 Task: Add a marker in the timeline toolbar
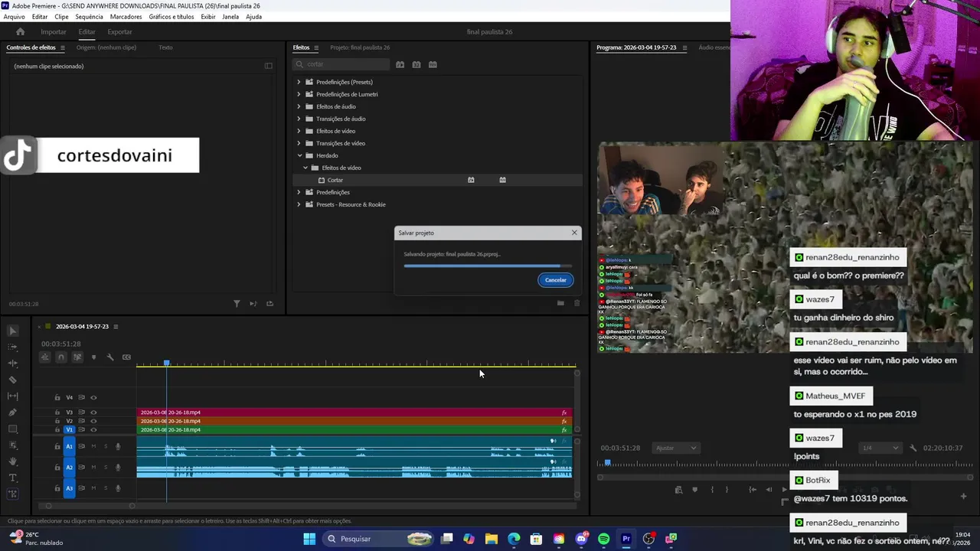click(94, 357)
